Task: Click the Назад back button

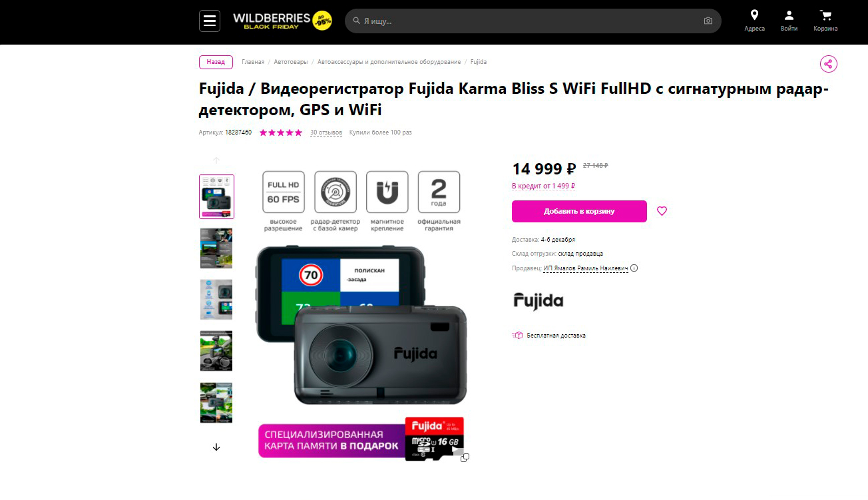Action: tap(216, 62)
